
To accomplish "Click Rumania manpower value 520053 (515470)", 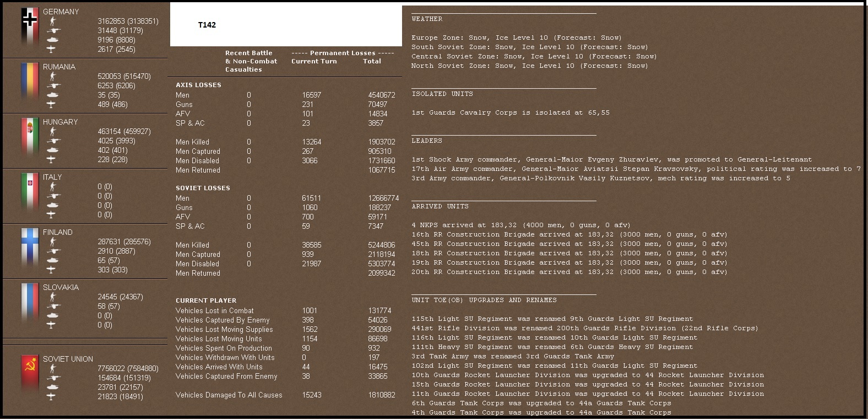I will pos(124,76).
